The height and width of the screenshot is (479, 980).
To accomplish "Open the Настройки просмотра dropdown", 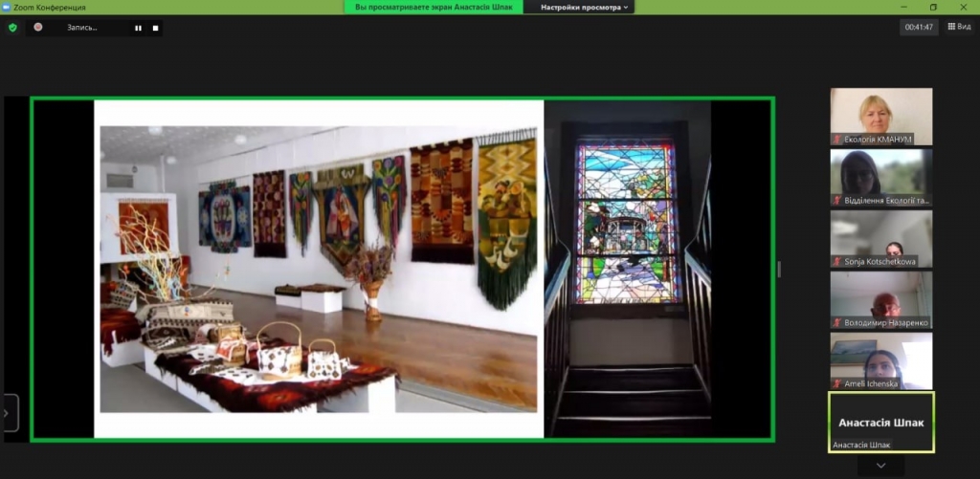I will [x=585, y=8].
